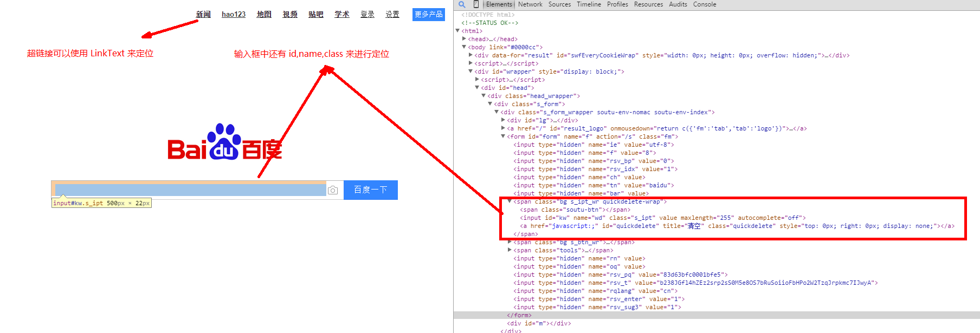Select hidden input name="oq" row
980x333 pixels.
point(579,266)
